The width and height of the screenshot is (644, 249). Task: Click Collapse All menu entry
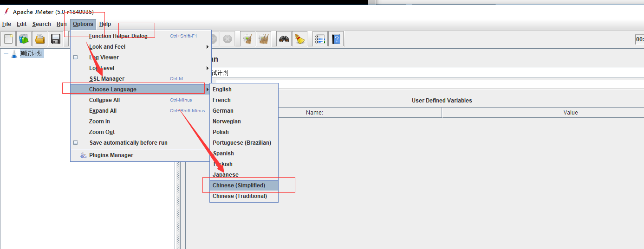click(104, 100)
